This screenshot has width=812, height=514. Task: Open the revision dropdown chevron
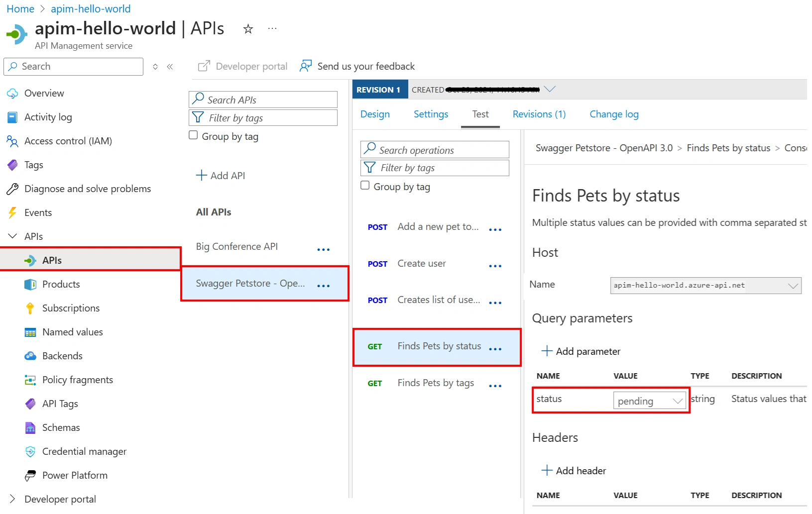(550, 89)
